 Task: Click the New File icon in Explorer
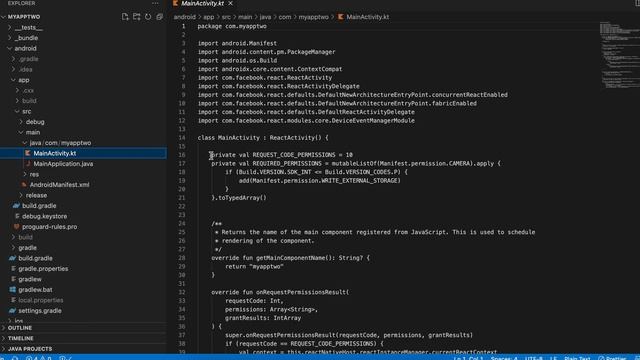pos(125,17)
